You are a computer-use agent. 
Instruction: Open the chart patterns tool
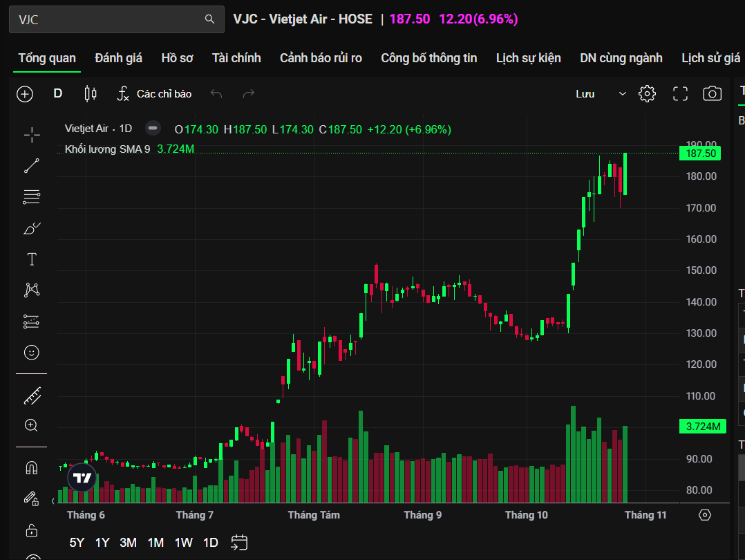click(x=32, y=290)
